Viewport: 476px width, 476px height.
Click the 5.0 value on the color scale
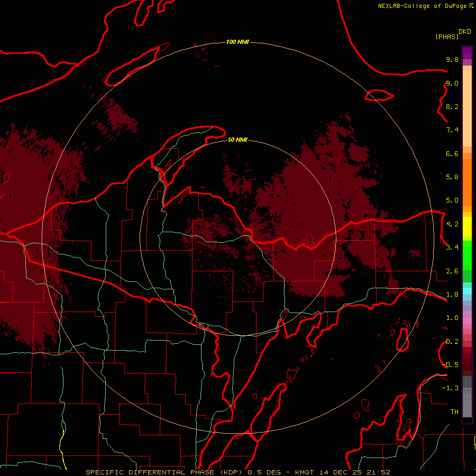tap(452, 200)
